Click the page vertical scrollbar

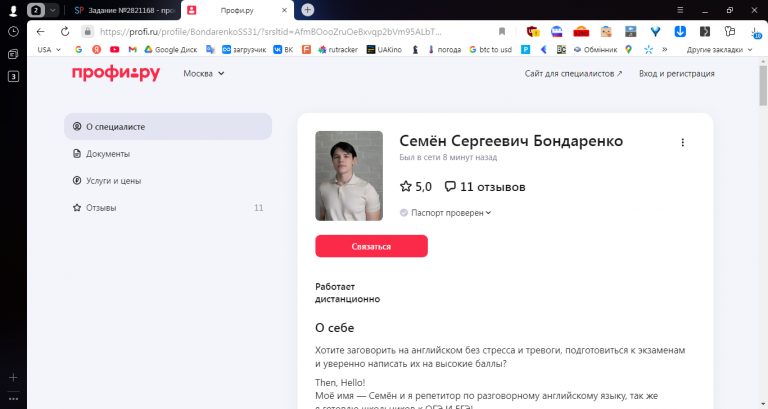(763, 86)
